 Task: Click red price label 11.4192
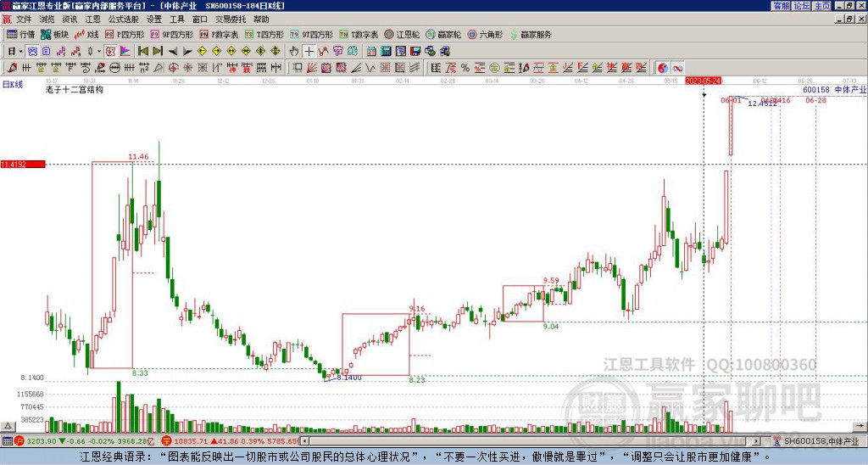click(22, 165)
